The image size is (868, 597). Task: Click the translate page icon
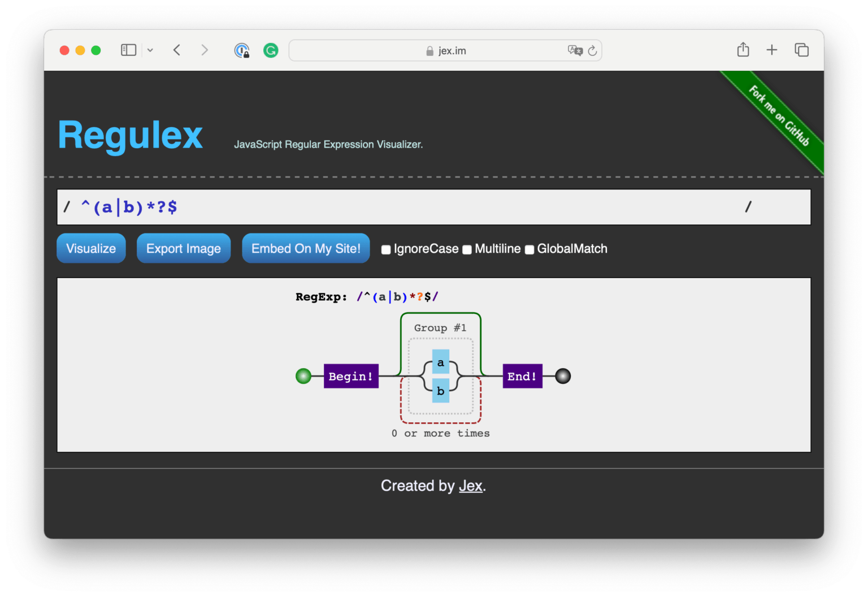click(575, 50)
